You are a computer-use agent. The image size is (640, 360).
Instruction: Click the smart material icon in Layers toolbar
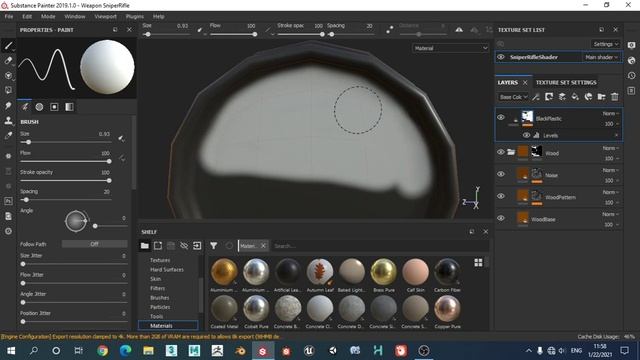588,97
